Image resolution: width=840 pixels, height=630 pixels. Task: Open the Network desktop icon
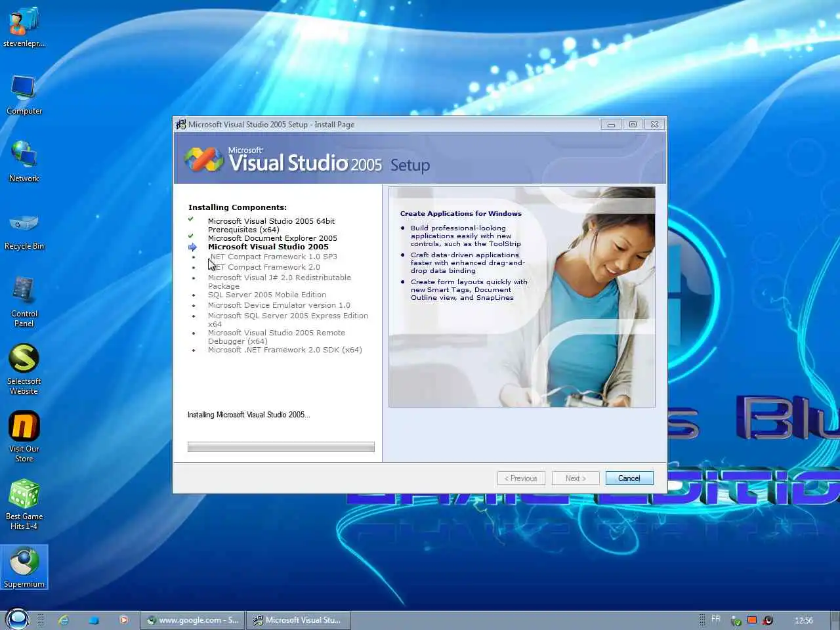click(x=24, y=161)
